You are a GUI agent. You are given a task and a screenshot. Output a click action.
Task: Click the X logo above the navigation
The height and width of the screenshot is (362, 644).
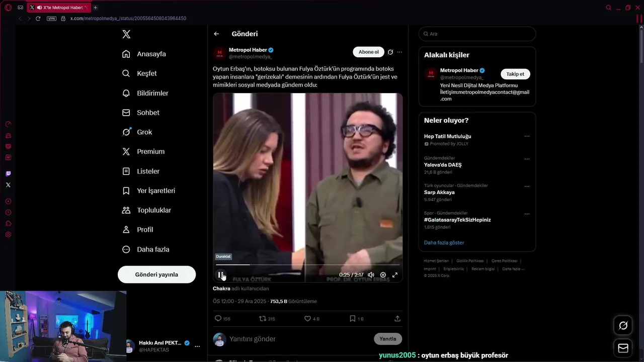[x=126, y=34]
